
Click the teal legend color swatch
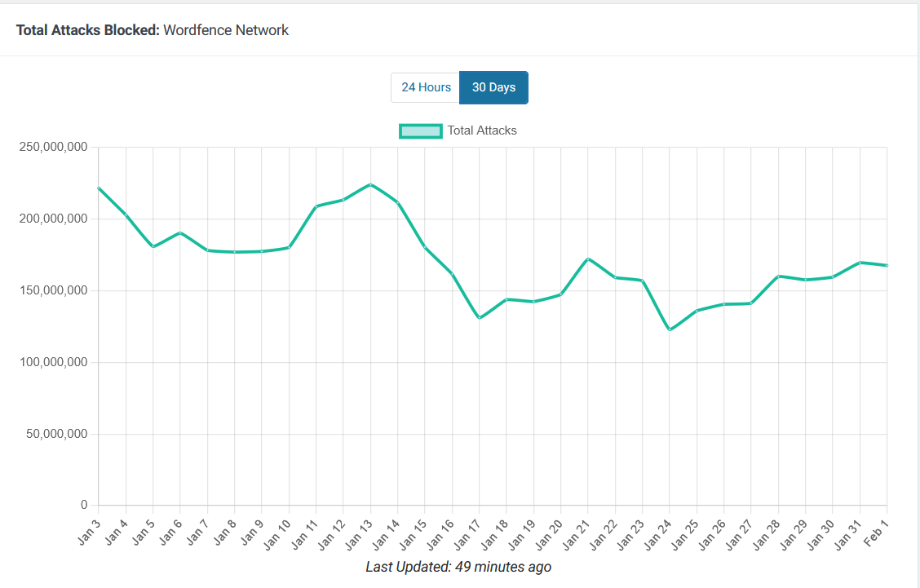pos(420,130)
